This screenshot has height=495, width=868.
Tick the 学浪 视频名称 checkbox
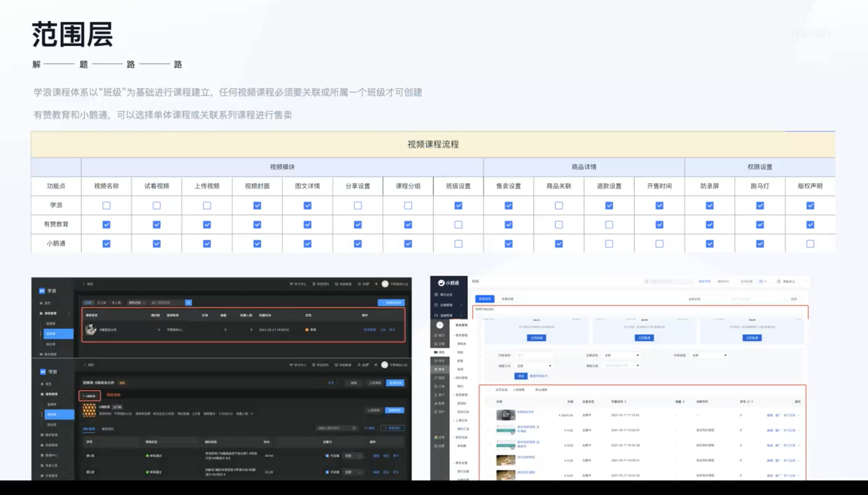tap(106, 206)
